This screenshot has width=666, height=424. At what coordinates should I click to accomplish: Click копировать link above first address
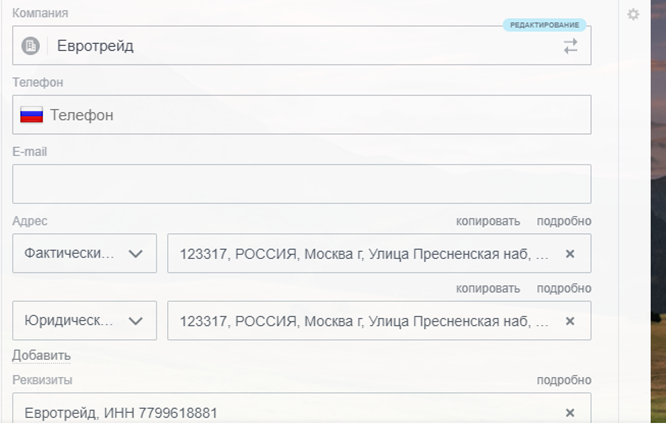coord(488,221)
